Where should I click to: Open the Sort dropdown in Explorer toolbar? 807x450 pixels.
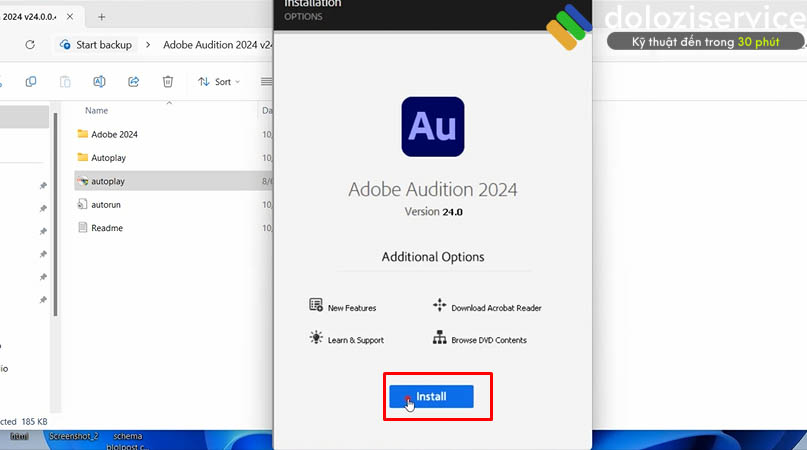[x=219, y=82]
